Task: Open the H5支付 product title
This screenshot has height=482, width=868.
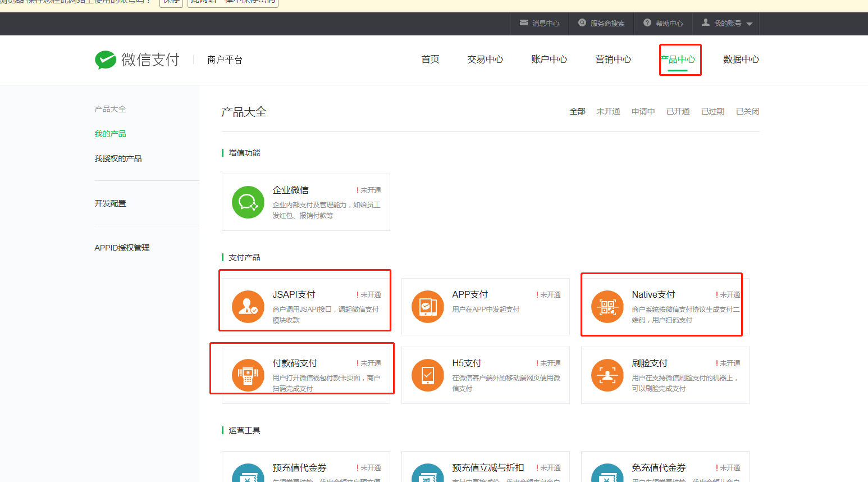Action: 467,363
